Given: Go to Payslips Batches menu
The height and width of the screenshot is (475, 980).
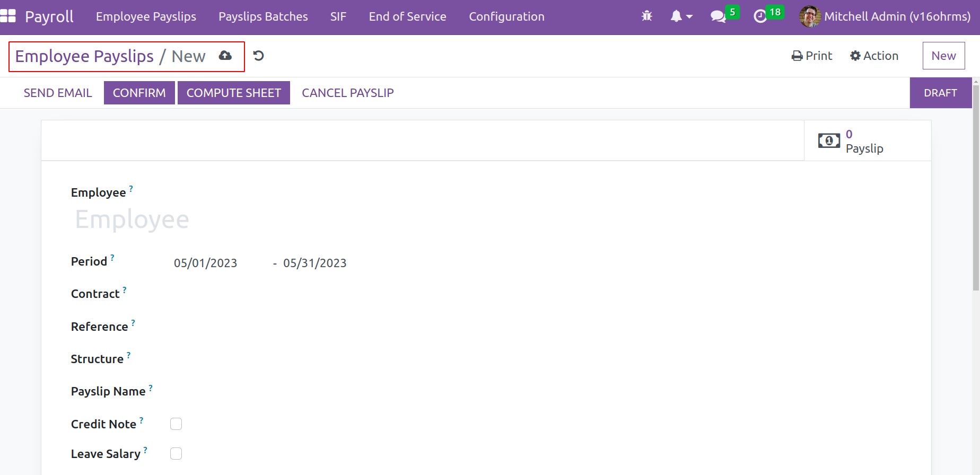Looking at the screenshot, I should coord(263,16).
